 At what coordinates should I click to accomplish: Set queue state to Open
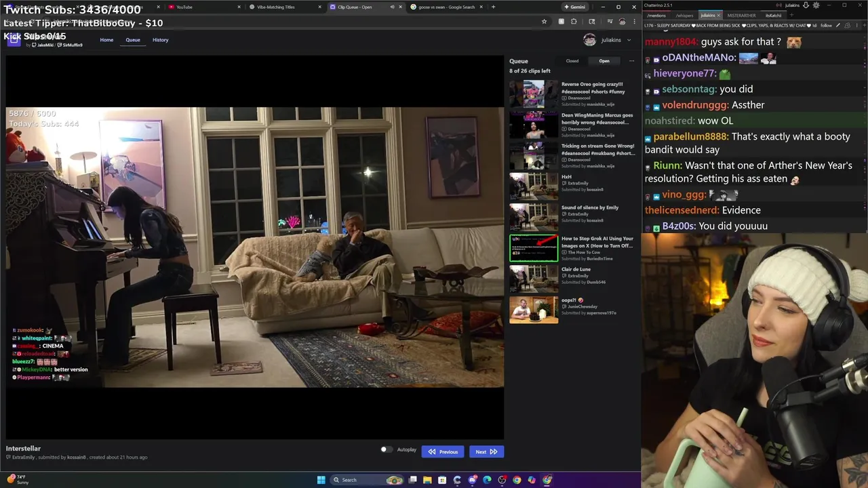click(x=604, y=61)
